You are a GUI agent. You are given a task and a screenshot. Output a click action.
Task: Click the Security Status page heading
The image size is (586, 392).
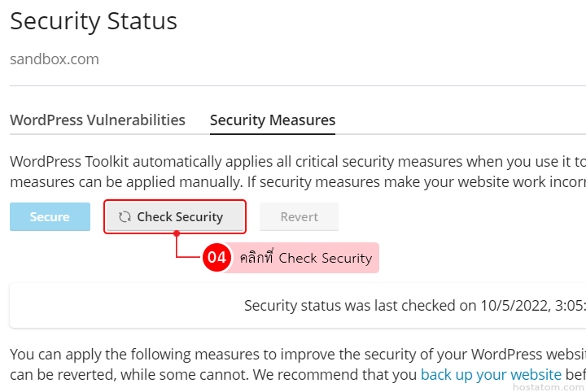94,21
